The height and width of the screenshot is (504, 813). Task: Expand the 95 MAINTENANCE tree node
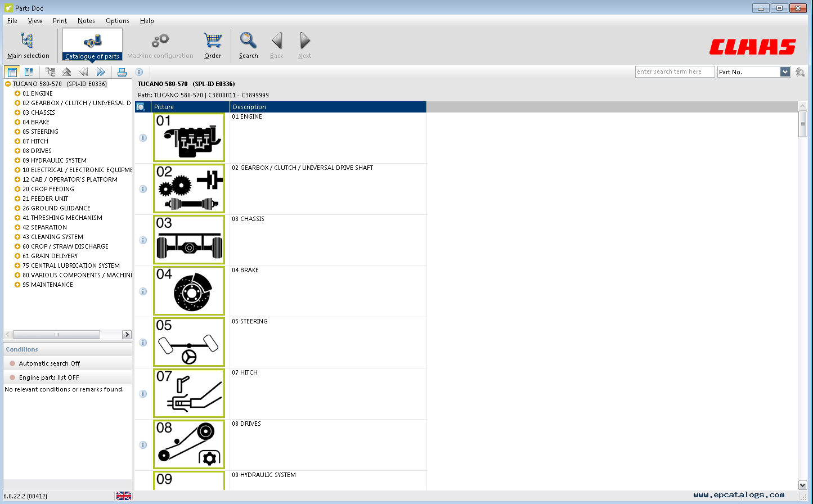pos(17,285)
